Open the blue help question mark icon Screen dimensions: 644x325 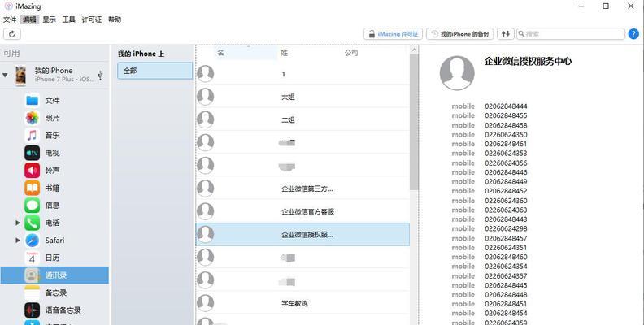point(633,34)
